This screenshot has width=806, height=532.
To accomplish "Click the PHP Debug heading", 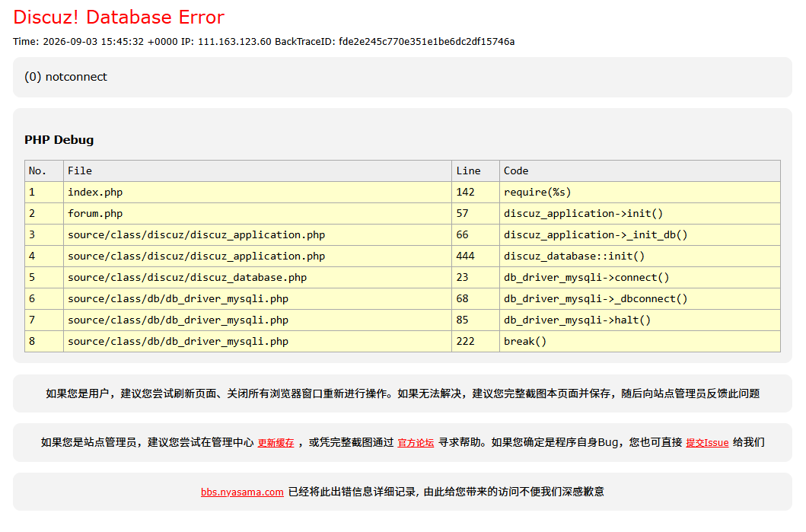I will 59,140.
